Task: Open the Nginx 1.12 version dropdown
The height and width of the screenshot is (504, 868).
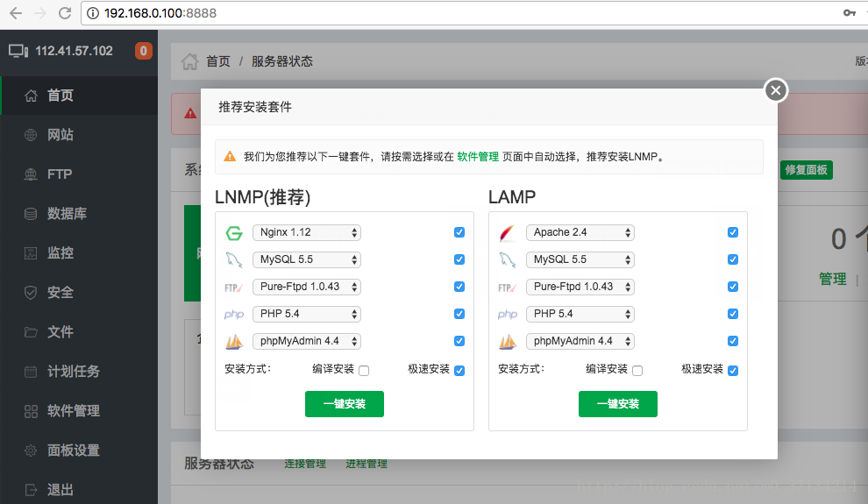Action: coord(307,232)
